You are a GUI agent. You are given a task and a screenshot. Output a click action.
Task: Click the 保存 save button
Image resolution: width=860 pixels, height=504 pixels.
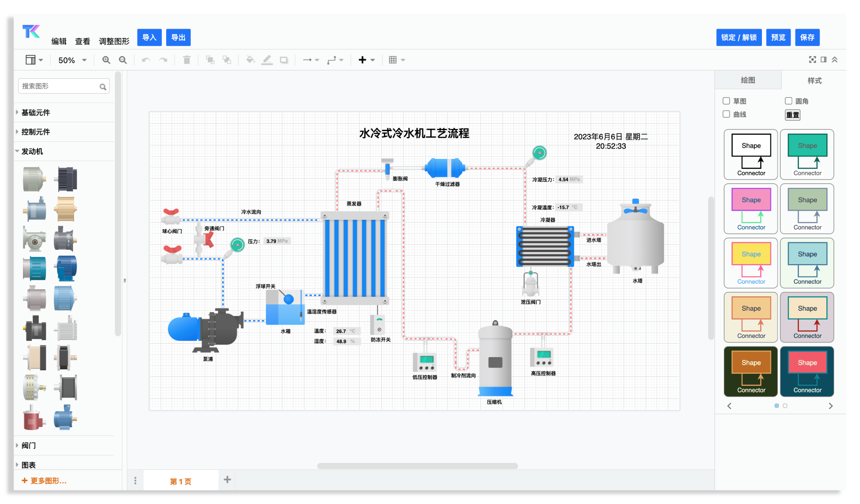pos(807,38)
